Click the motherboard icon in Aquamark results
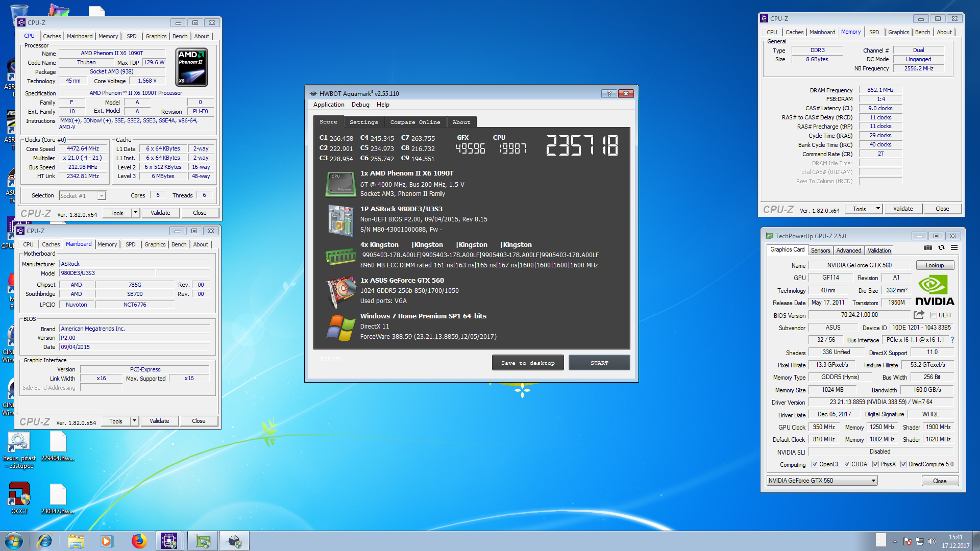980x551 pixels. [340, 220]
